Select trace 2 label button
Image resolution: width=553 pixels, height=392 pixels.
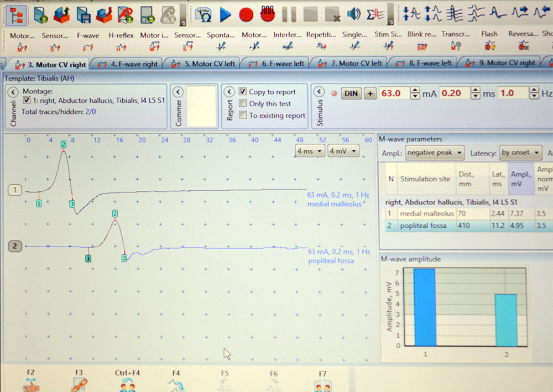point(15,245)
